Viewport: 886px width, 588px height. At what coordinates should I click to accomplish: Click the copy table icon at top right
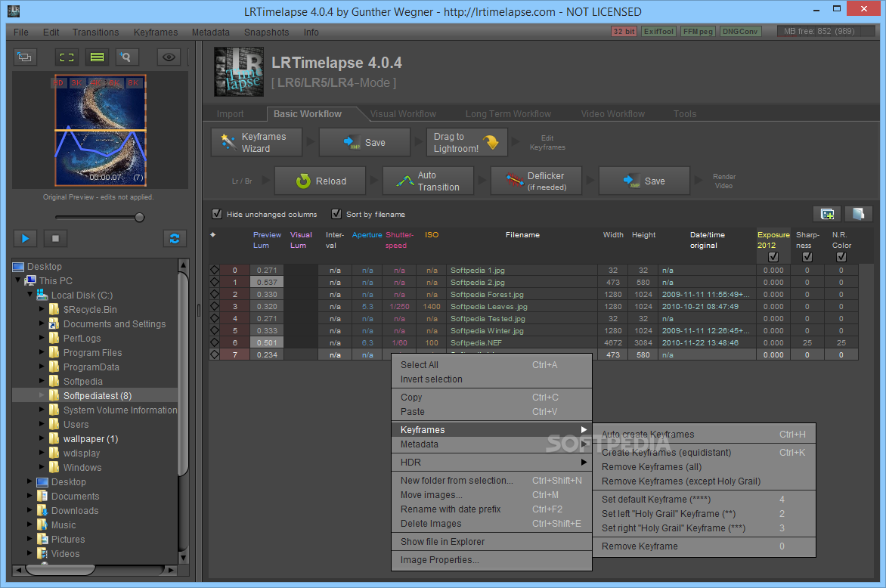[x=858, y=214]
